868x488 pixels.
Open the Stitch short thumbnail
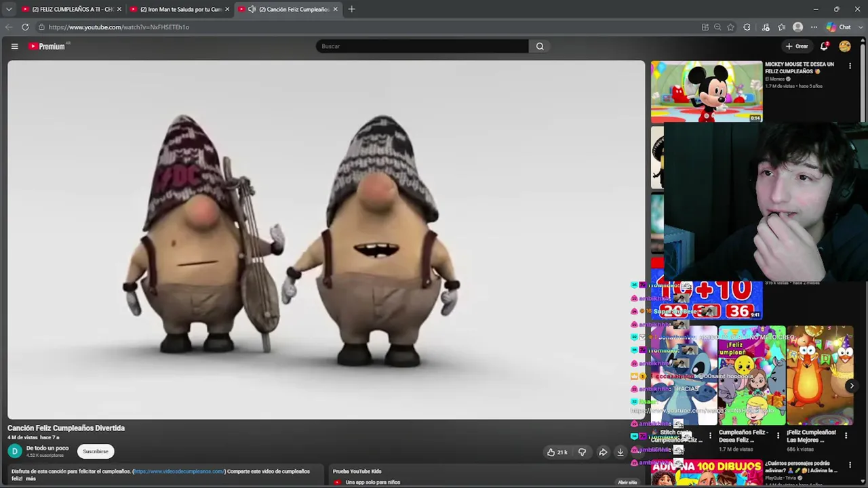tap(684, 375)
